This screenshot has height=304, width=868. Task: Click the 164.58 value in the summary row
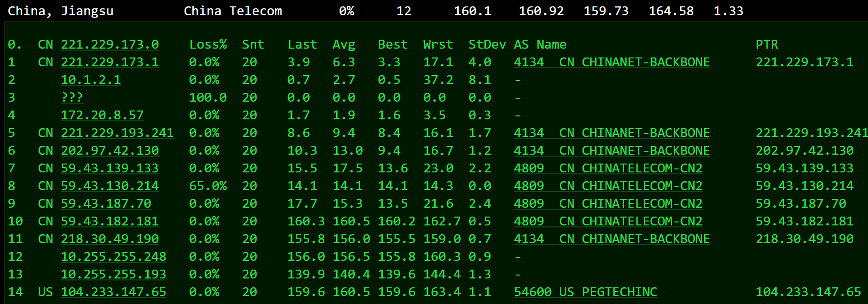[671, 11]
